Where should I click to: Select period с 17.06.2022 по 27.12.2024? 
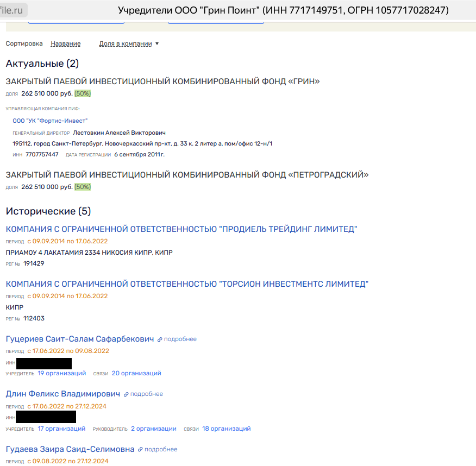(x=67, y=406)
